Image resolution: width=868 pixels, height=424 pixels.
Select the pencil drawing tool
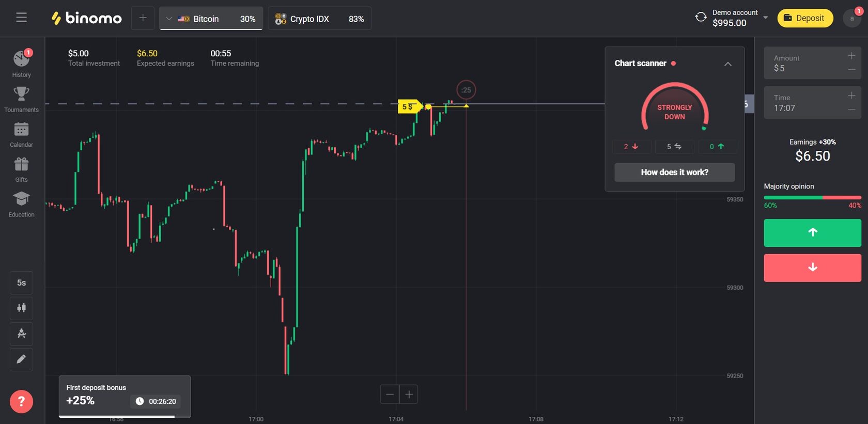pyautogui.click(x=21, y=359)
